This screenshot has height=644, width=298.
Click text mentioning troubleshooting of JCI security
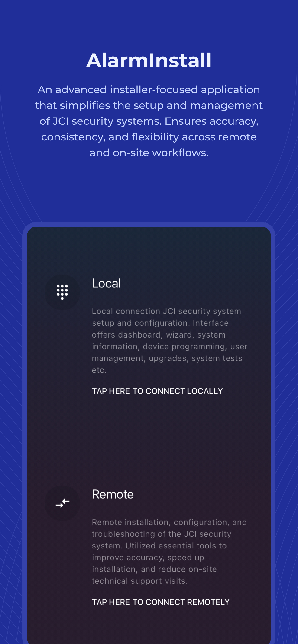pyautogui.click(x=169, y=552)
